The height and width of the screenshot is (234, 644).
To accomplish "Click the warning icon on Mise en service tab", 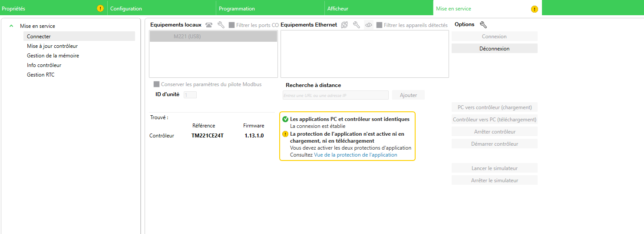I will 535,9.
